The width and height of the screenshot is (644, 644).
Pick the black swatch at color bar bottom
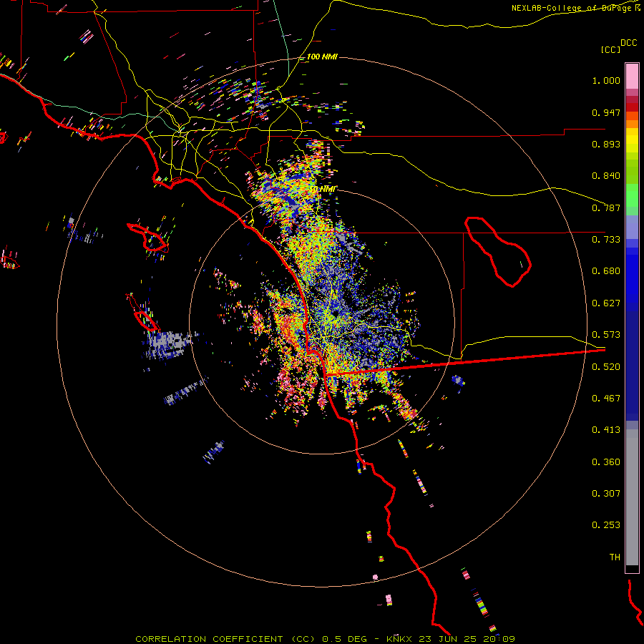[632, 568]
